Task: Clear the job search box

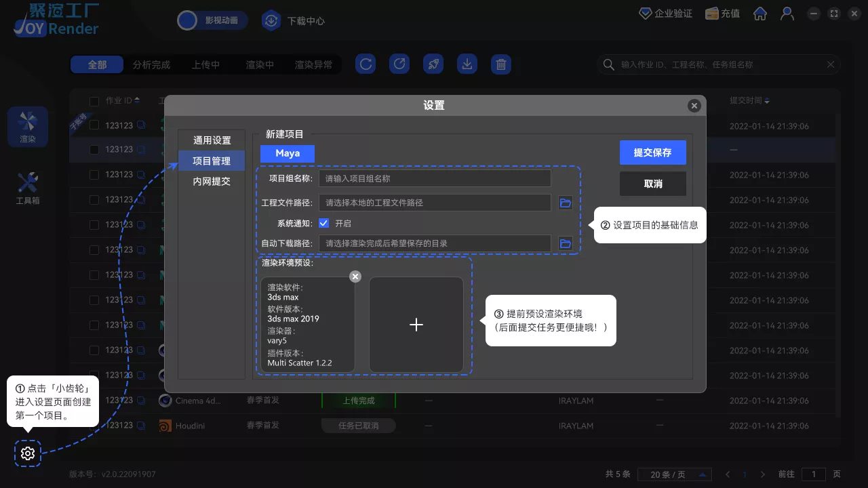Action: (x=831, y=64)
